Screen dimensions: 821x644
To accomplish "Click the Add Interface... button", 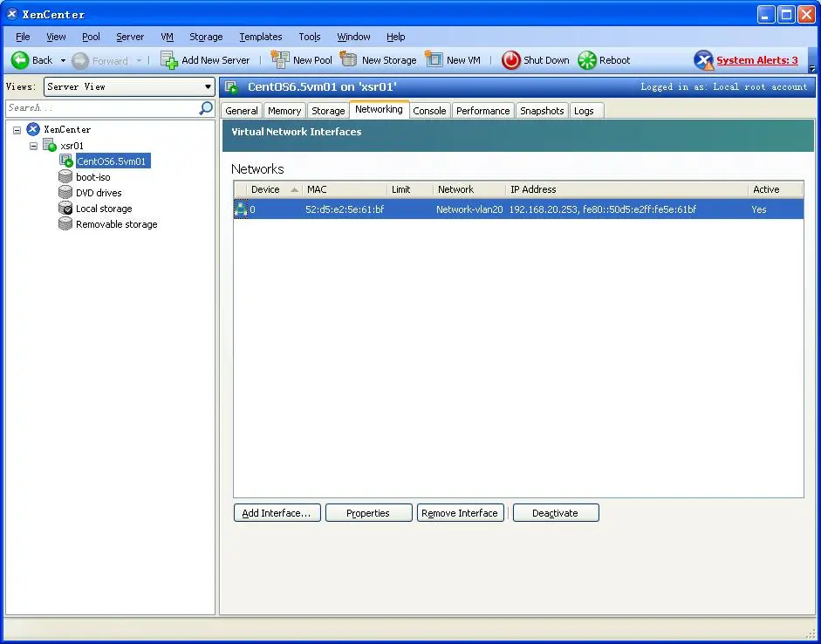I will click(277, 513).
